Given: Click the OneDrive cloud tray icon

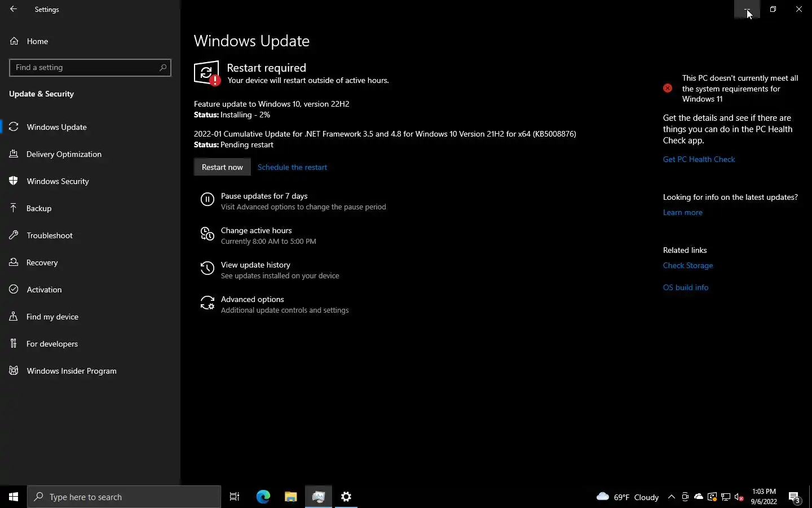Looking at the screenshot, I should (699, 497).
